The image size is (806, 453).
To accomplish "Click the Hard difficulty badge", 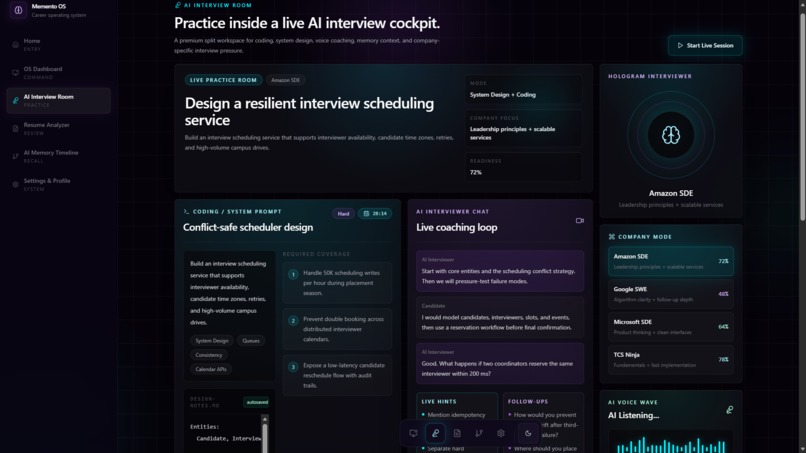I will 343,213.
